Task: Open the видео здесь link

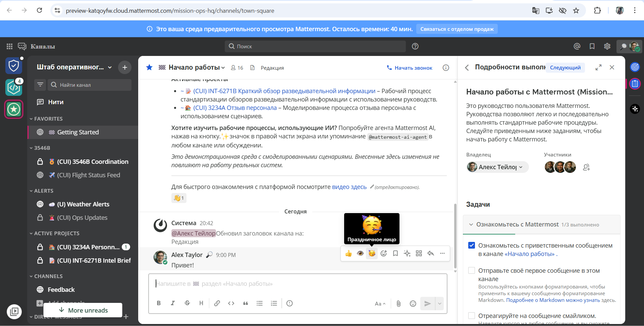Action: [x=350, y=187]
